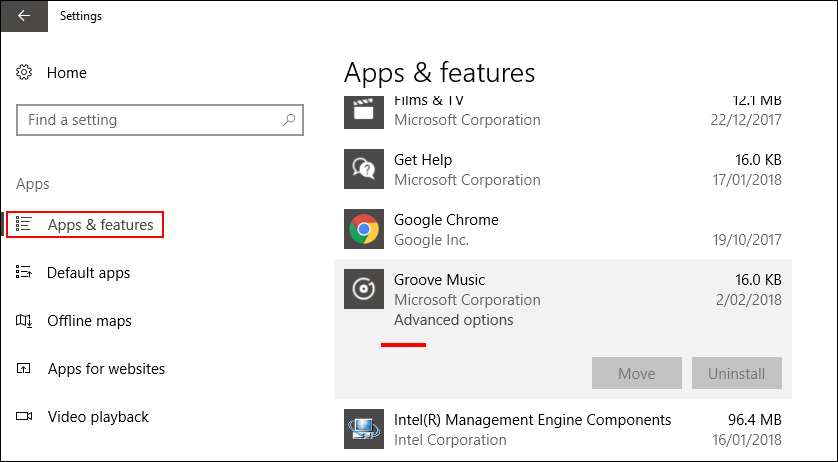
Task: Go back with the arrow button
Action: pyautogui.click(x=24, y=16)
